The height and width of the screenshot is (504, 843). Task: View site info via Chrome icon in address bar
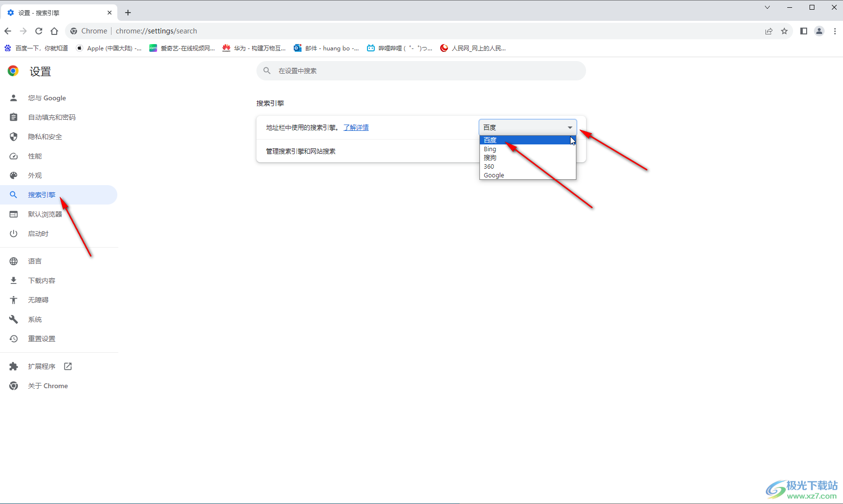point(74,31)
